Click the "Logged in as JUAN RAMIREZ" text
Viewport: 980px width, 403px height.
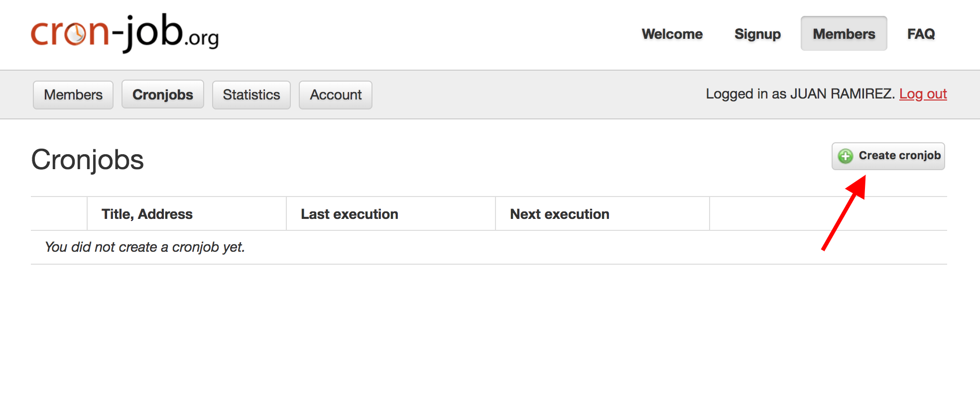coord(800,94)
